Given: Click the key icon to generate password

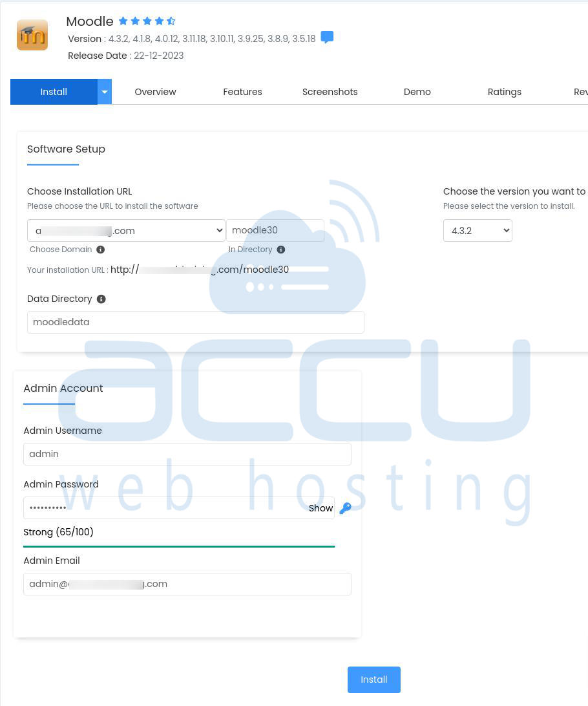Looking at the screenshot, I should [x=345, y=508].
